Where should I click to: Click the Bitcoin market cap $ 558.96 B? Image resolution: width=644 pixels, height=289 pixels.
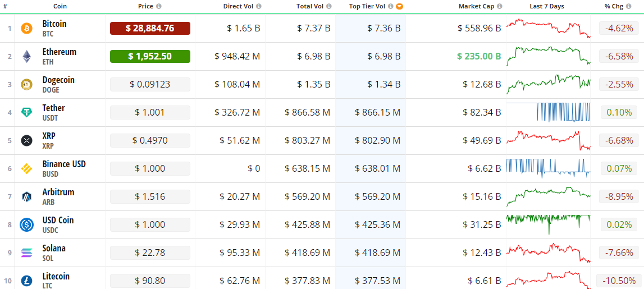click(479, 28)
